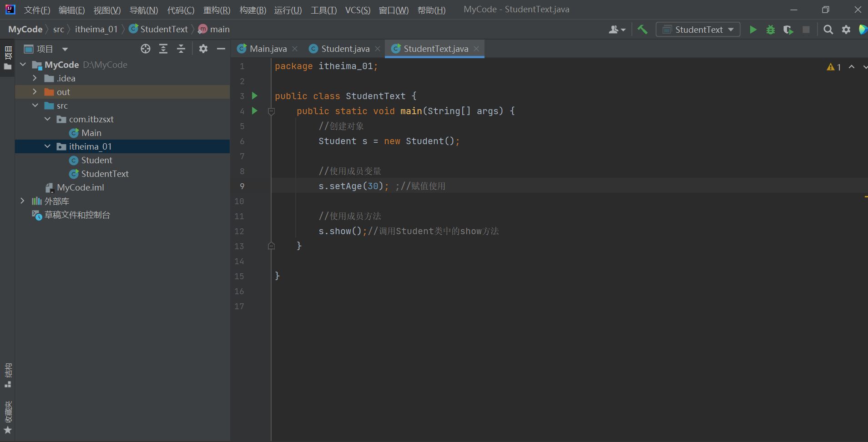The height and width of the screenshot is (442, 868).
Task: Collapse the MyCode root project node
Action: [x=23, y=65]
